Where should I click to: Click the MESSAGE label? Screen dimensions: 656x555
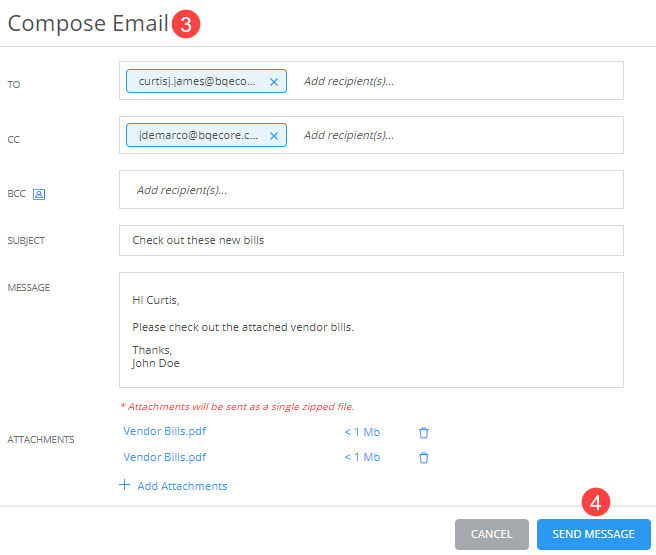click(x=29, y=288)
